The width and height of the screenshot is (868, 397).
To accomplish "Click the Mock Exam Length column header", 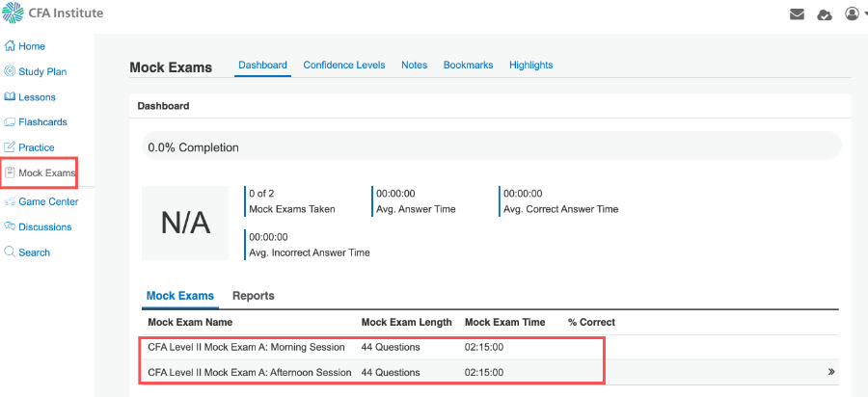I will click(x=406, y=322).
